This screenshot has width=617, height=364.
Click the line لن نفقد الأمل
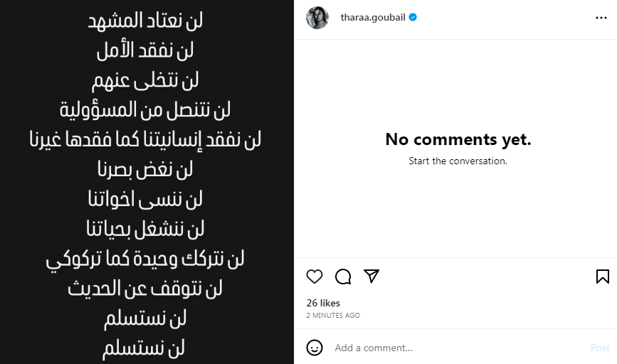[145, 50]
